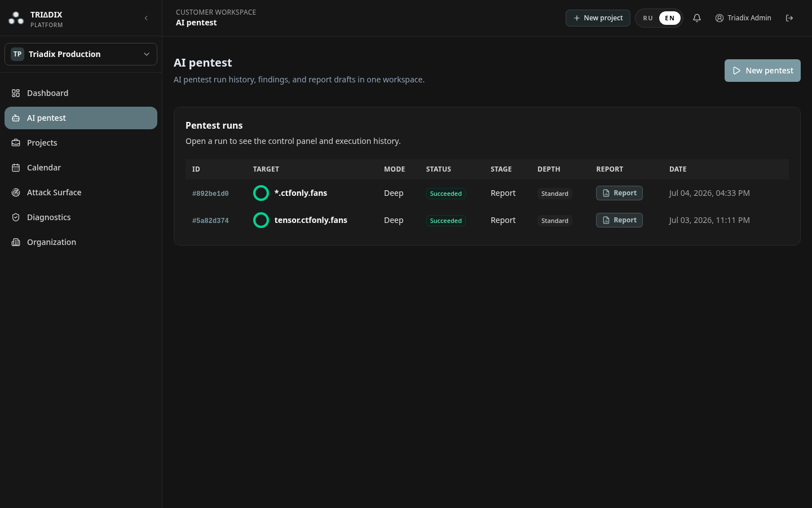The image size is (812, 508).
Task: Click target tensor.ctfonly.fans
Action: pyautogui.click(x=311, y=220)
